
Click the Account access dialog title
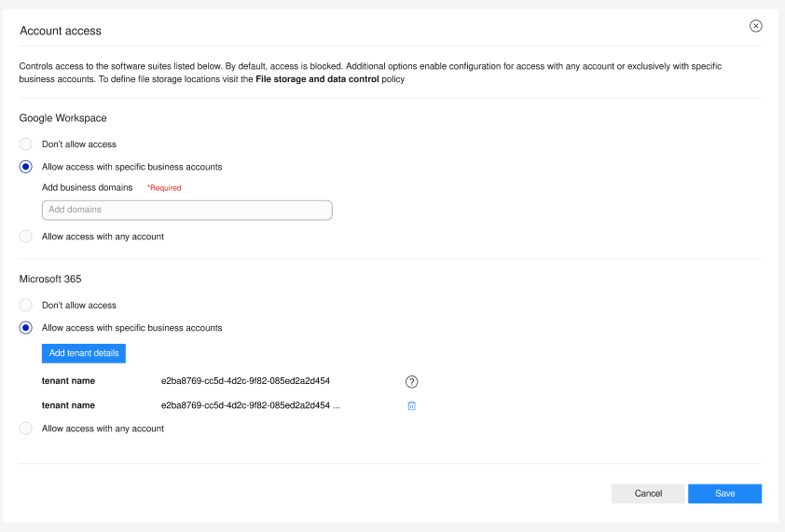pos(61,31)
